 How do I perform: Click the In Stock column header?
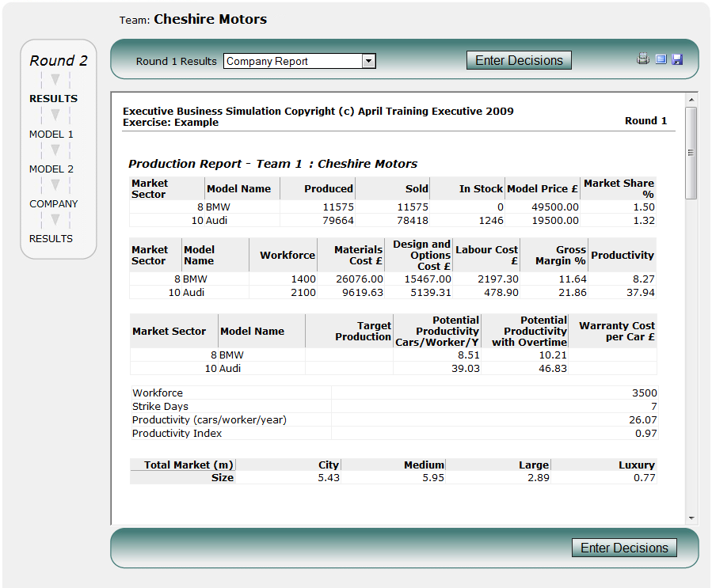[x=481, y=188]
